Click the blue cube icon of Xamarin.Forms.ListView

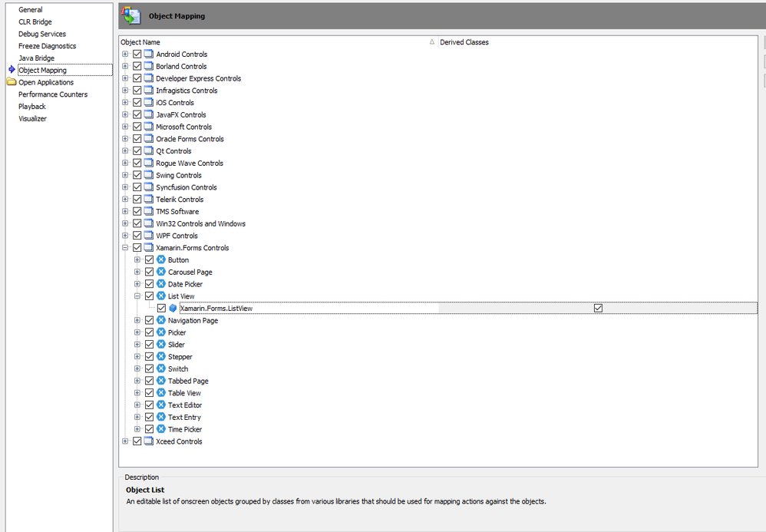tap(173, 309)
